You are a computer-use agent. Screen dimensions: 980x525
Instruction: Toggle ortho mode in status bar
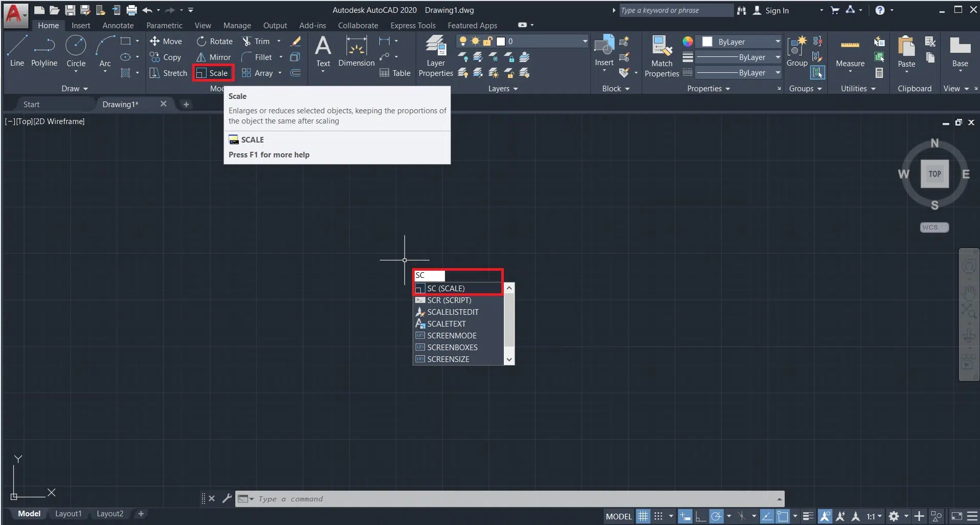(x=701, y=516)
